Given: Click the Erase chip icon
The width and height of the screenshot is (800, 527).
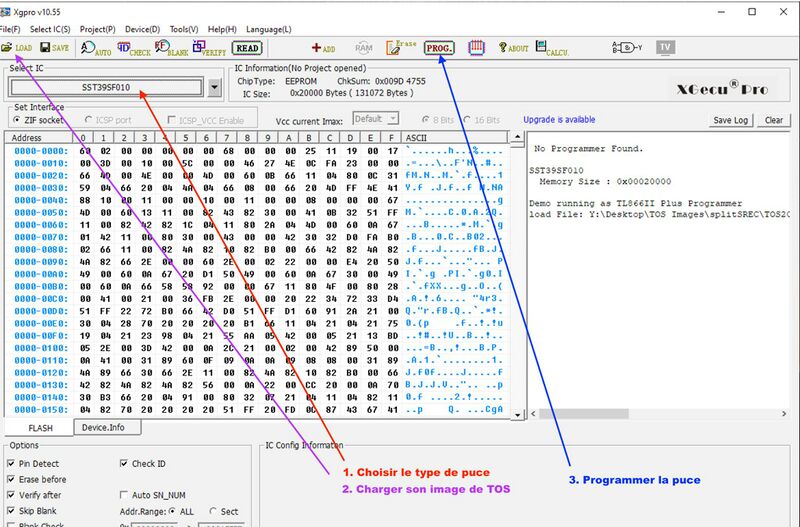Looking at the screenshot, I should pyautogui.click(x=401, y=47).
